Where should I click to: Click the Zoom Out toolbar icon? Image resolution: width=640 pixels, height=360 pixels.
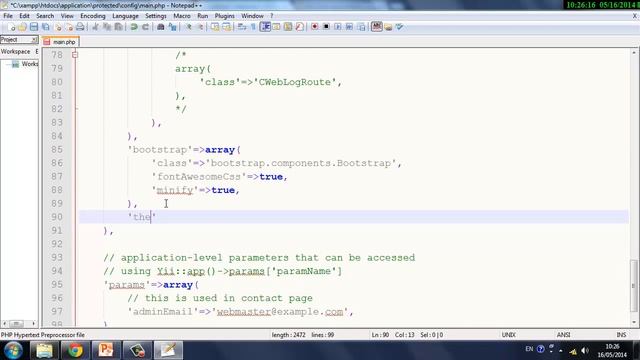point(200,27)
